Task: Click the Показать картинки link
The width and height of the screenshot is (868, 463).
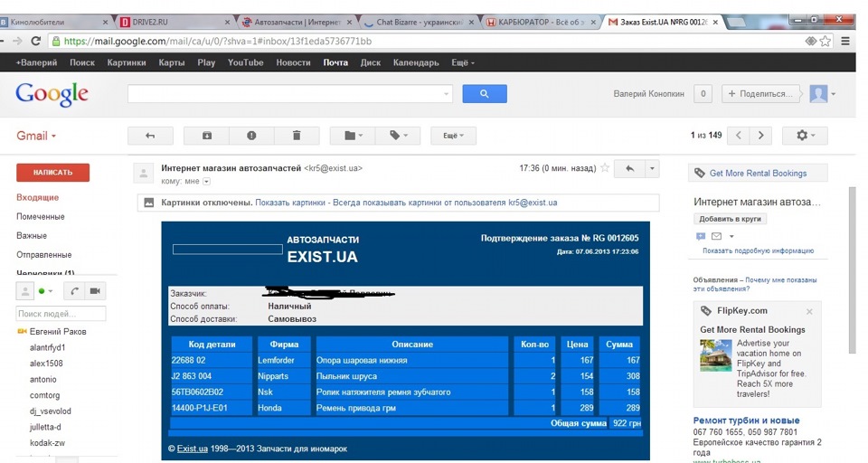Action: (290, 203)
